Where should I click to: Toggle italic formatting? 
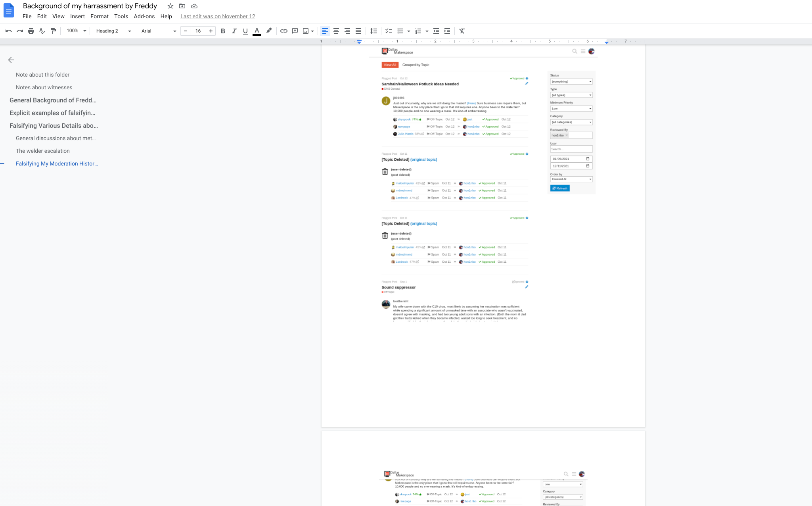[x=234, y=31]
